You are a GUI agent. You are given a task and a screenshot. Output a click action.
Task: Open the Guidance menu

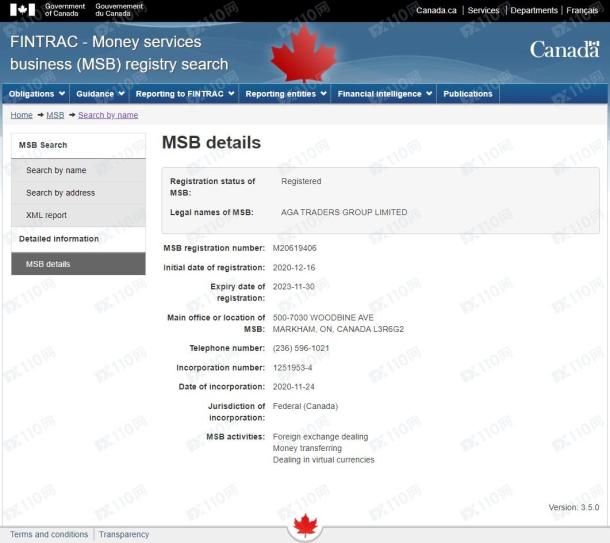coord(100,94)
